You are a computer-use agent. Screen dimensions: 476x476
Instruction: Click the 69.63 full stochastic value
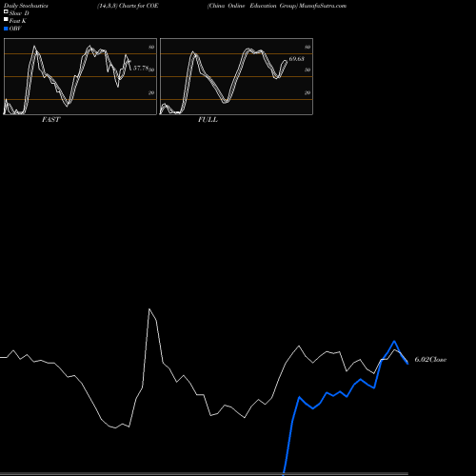(x=296, y=59)
